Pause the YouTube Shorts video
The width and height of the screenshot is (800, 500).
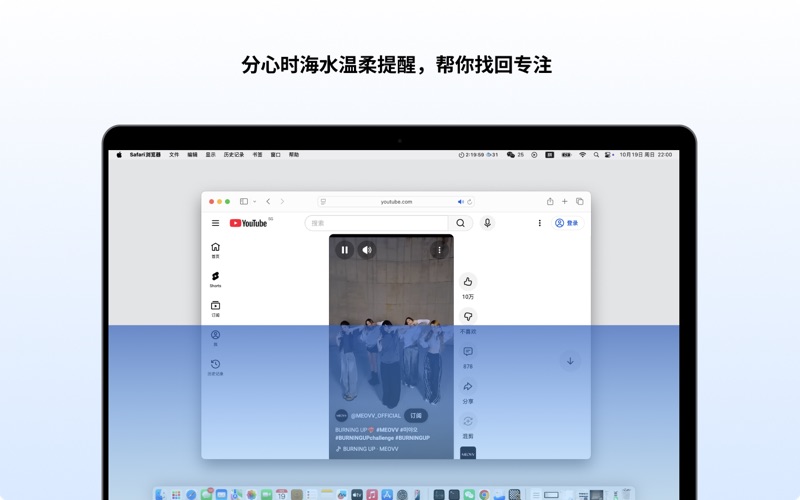click(x=345, y=250)
